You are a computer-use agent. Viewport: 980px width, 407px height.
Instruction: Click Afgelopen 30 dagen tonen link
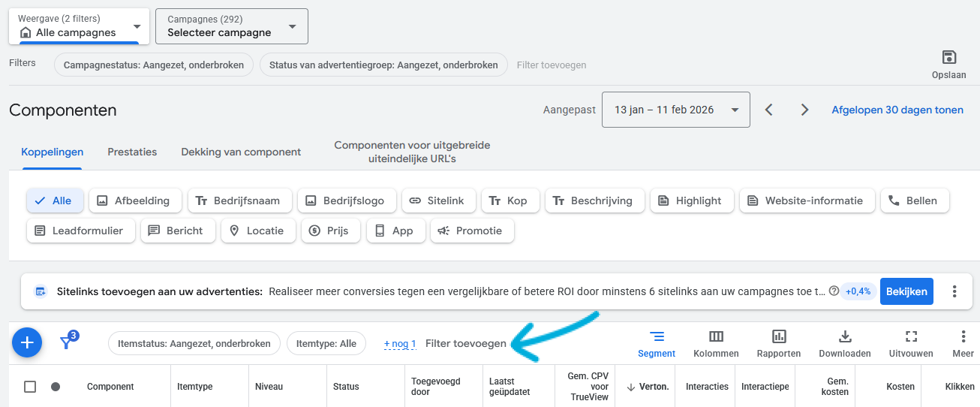coord(897,110)
